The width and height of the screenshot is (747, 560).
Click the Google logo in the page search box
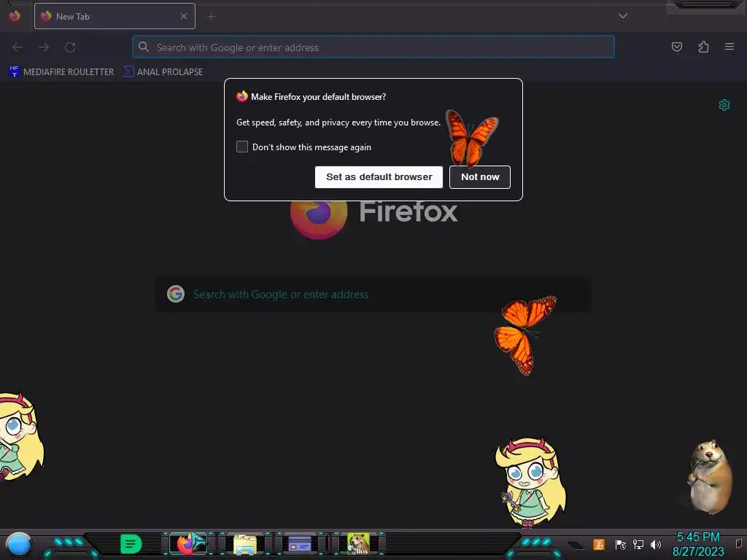coord(176,294)
